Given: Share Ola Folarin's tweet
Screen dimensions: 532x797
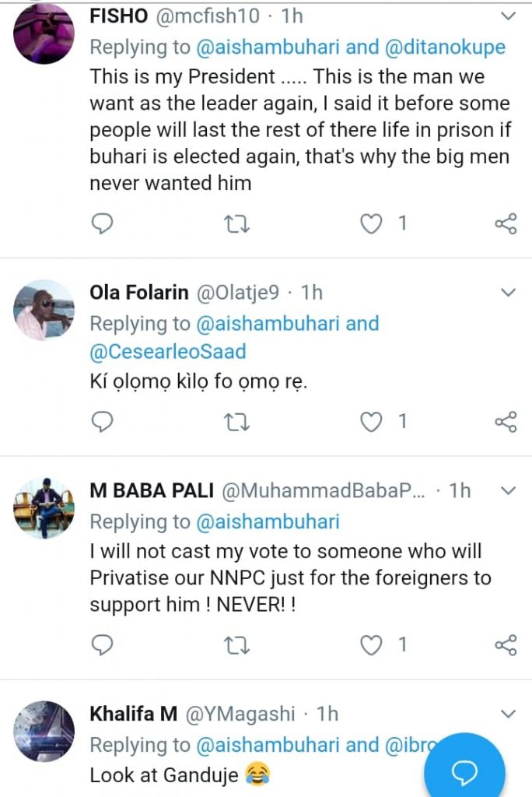Looking at the screenshot, I should tap(506, 422).
